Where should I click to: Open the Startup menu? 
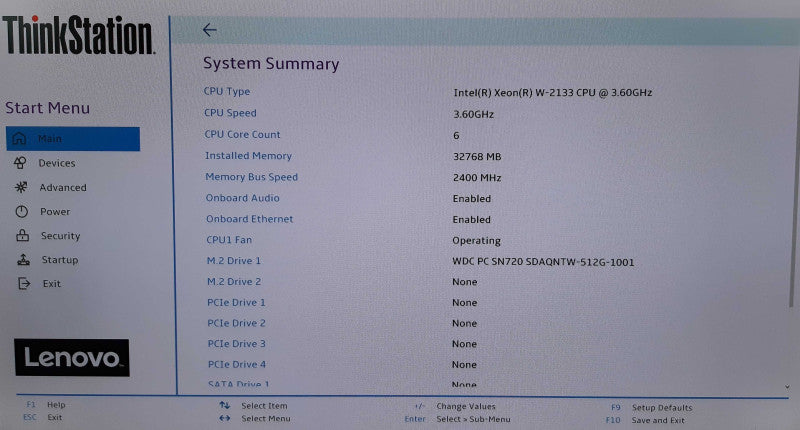[60, 260]
